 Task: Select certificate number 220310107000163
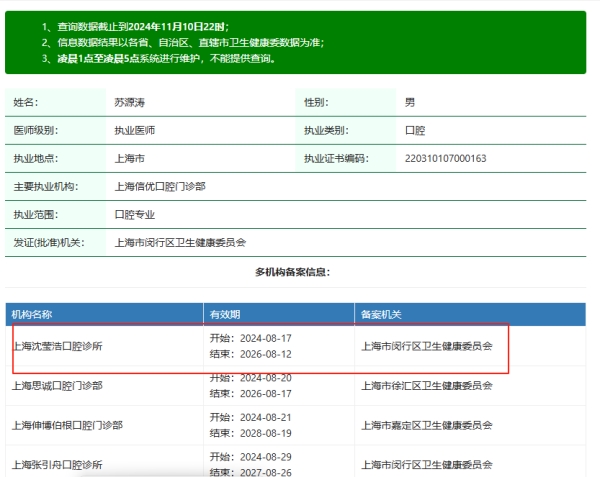click(x=445, y=158)
